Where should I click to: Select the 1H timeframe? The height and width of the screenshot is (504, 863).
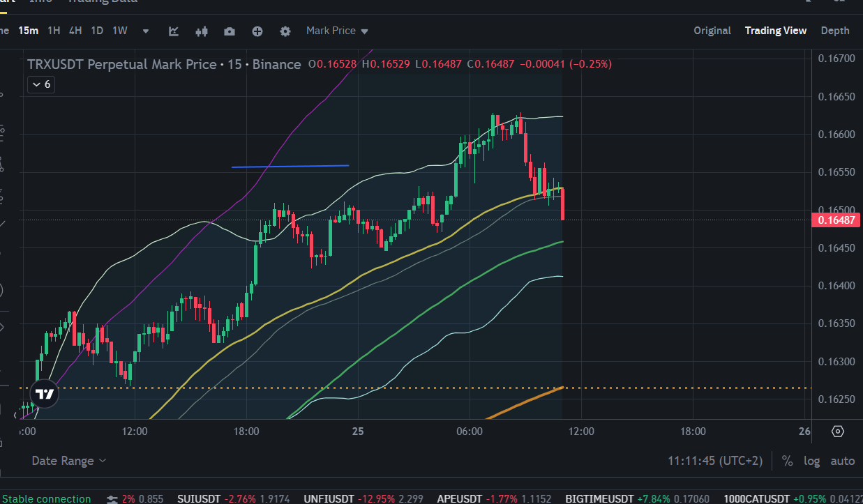tap(54, 31)
